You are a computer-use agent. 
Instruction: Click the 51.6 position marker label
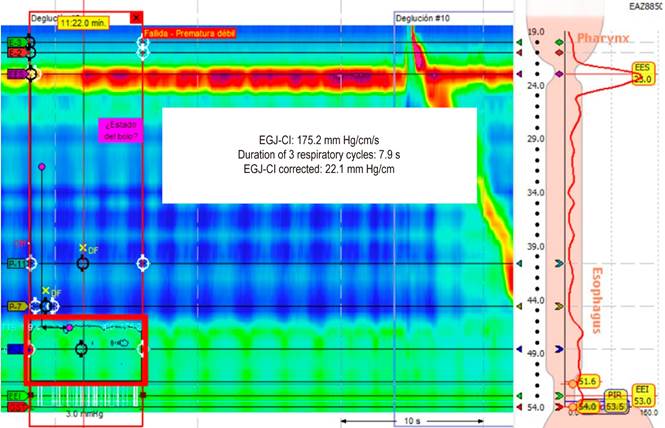(x=588, y=382)
